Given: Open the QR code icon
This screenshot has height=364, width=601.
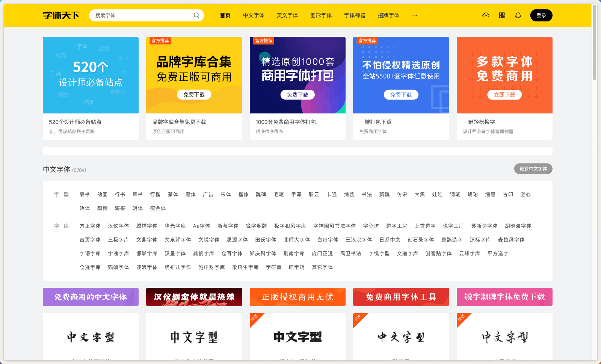Looking at the screenshot, I should pos(502,15).
